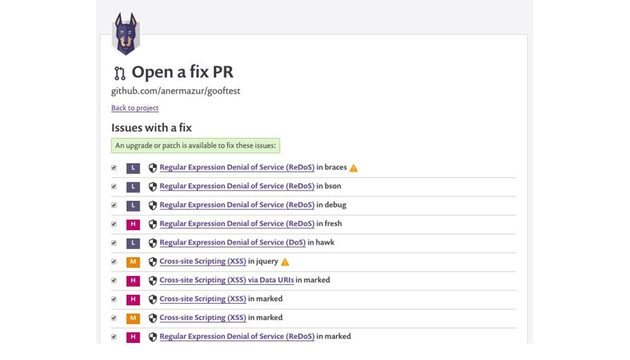Click the L severity badge for braces

[x=133, y=168]
